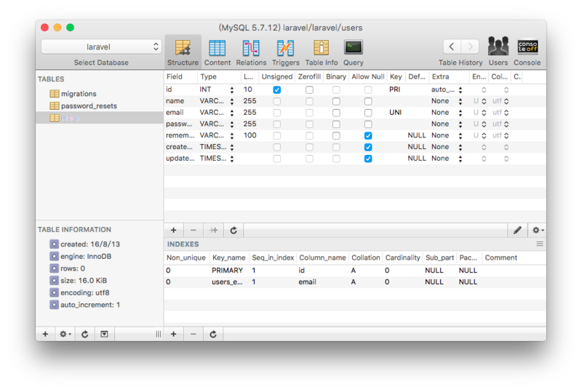Screen dimensions: 582x392
Task: Click length 100 of remember token field
Action: click(250, 135)
